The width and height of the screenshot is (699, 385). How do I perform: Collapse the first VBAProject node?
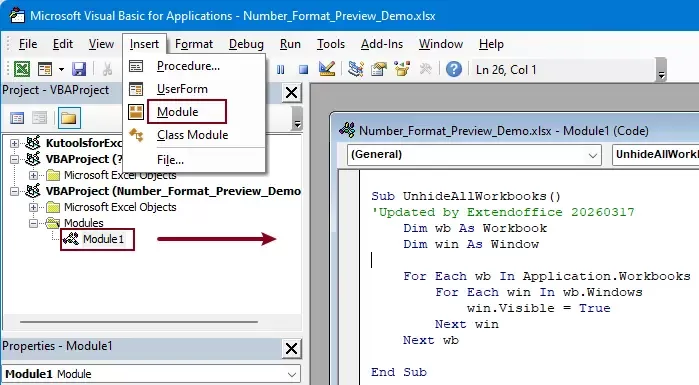(x=14, y=159)
